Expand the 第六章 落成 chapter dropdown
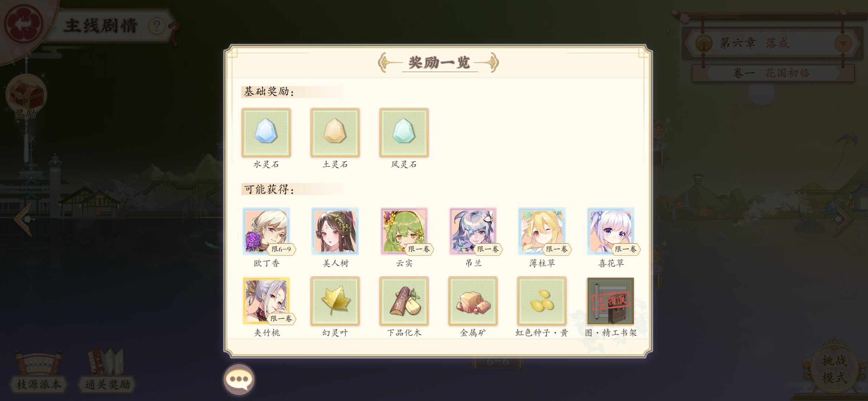The height and width of the screenshot is (401, 868). (x=843, y=43)
